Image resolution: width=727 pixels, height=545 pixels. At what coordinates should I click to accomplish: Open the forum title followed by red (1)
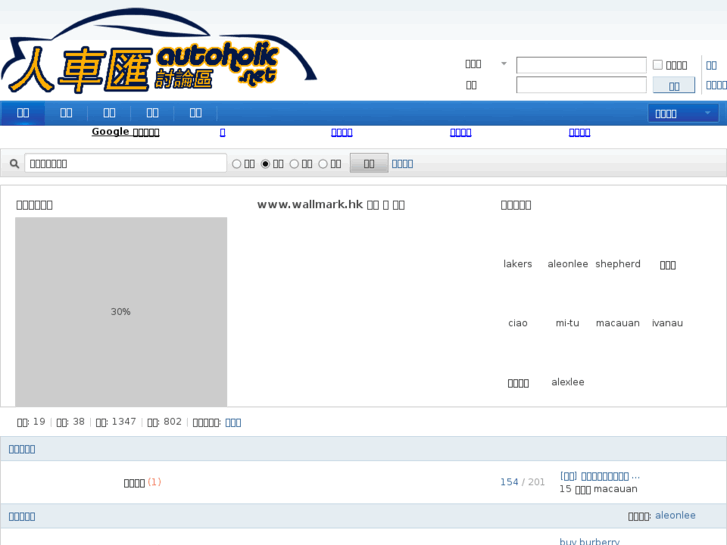click(134, 483)
